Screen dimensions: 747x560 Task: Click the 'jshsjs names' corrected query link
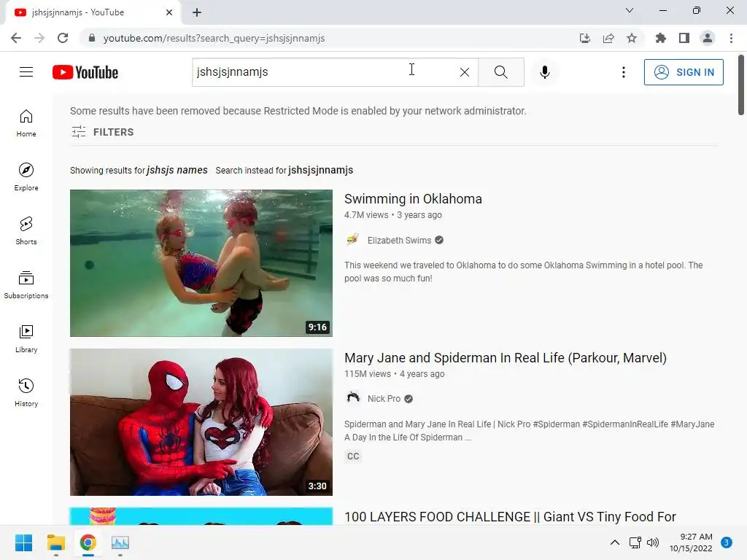point(177,170)
